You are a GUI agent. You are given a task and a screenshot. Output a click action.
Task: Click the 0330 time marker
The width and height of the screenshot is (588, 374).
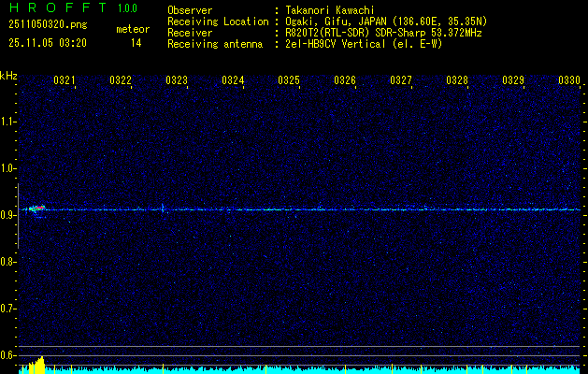click(x=569, y=80)
